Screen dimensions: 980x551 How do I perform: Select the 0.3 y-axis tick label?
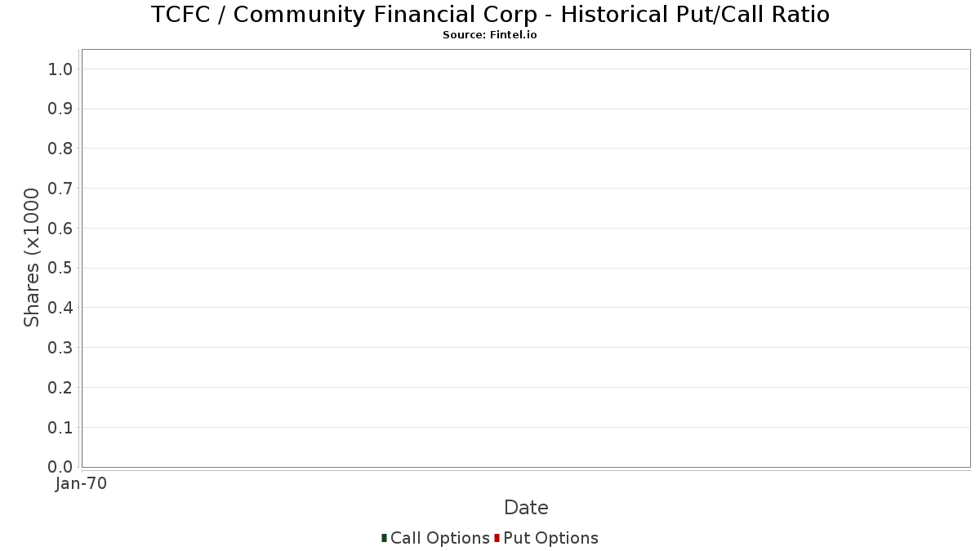tap(60, 348)
